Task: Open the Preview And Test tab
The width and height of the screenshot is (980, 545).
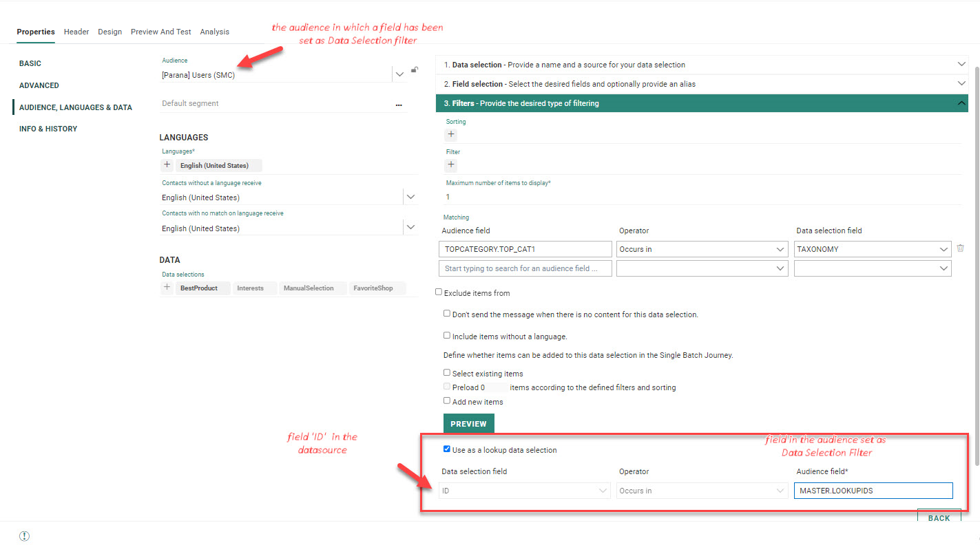Action: [161, 32]
